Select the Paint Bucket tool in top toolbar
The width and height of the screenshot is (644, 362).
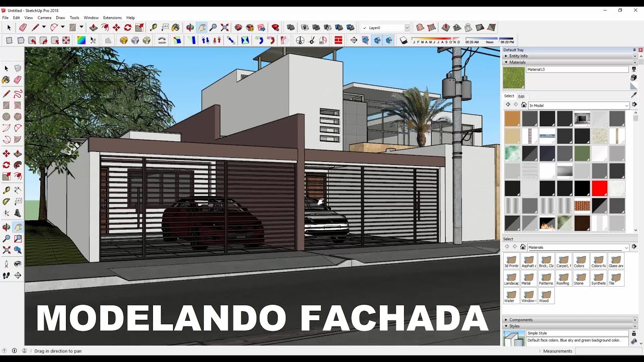pyautogui.click(x=176, y=28)
